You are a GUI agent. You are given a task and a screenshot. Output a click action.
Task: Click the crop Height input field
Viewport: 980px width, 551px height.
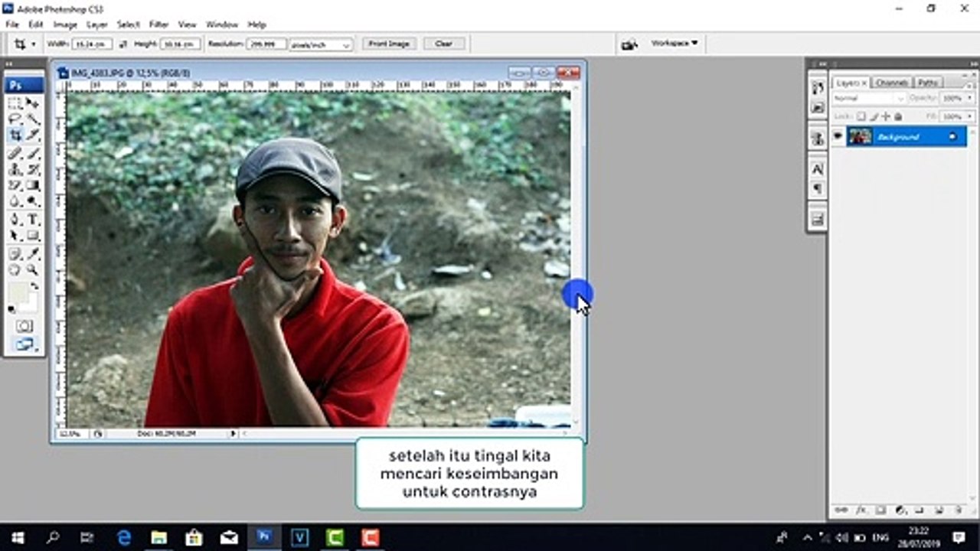(x=181, y=44)
